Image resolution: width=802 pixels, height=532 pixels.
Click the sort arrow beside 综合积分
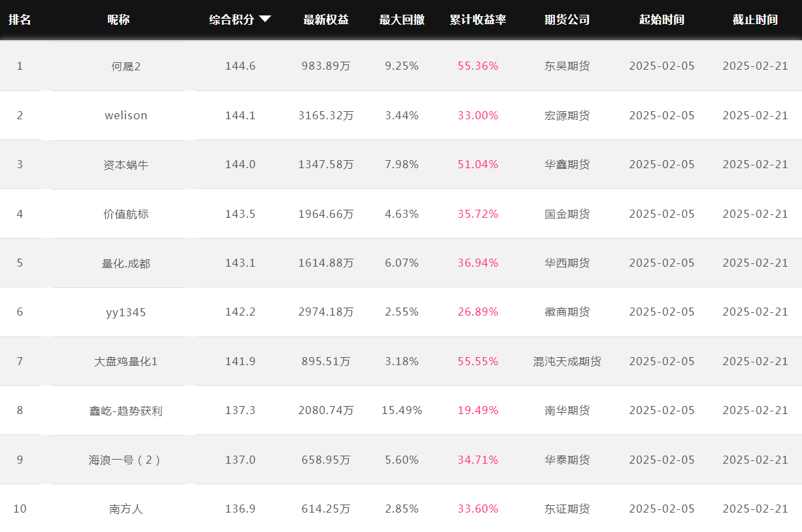[x=265, y=19]
